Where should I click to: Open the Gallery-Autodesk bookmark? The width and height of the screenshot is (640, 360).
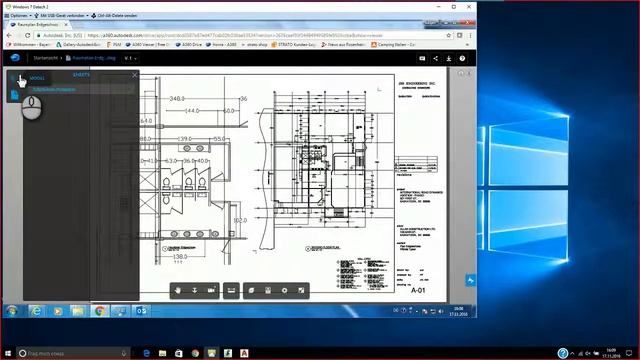coord(79,44)
